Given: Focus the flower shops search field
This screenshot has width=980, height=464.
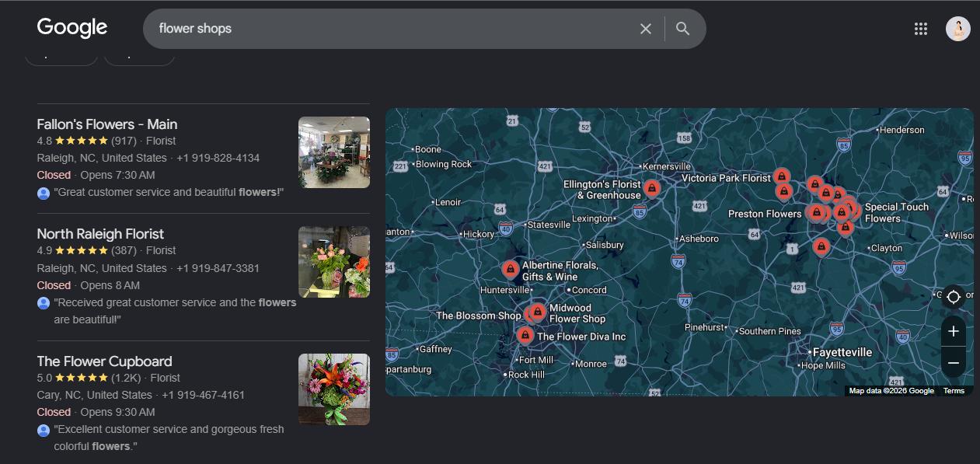Looking at the screenshot, I should click(x=392, y=29).
